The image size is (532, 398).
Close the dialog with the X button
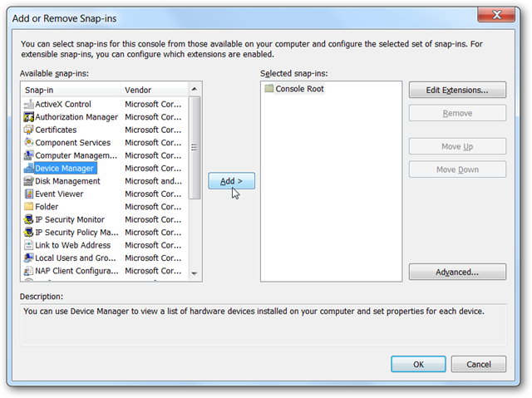(x=496, y=15)
